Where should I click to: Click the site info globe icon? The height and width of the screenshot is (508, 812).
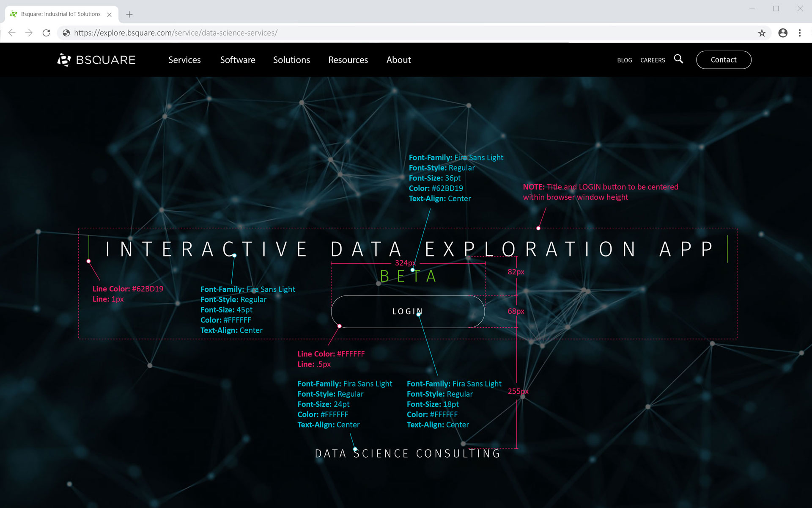point(66,33)
